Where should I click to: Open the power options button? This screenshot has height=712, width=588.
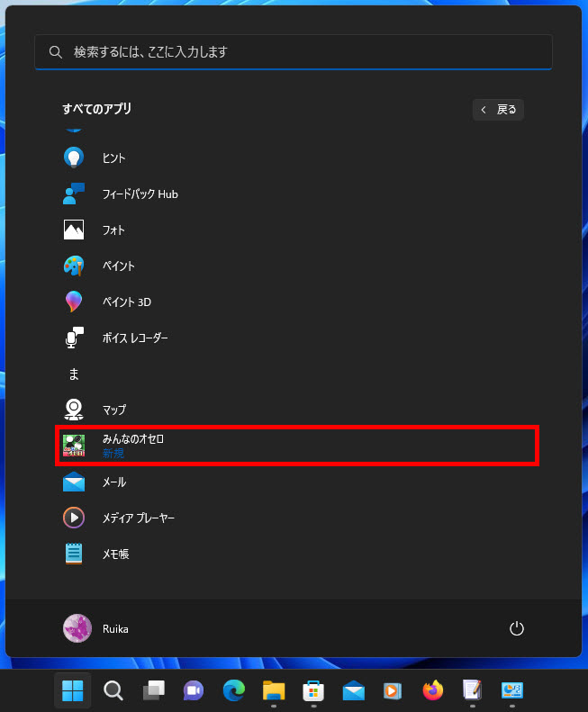pos(516,628)
